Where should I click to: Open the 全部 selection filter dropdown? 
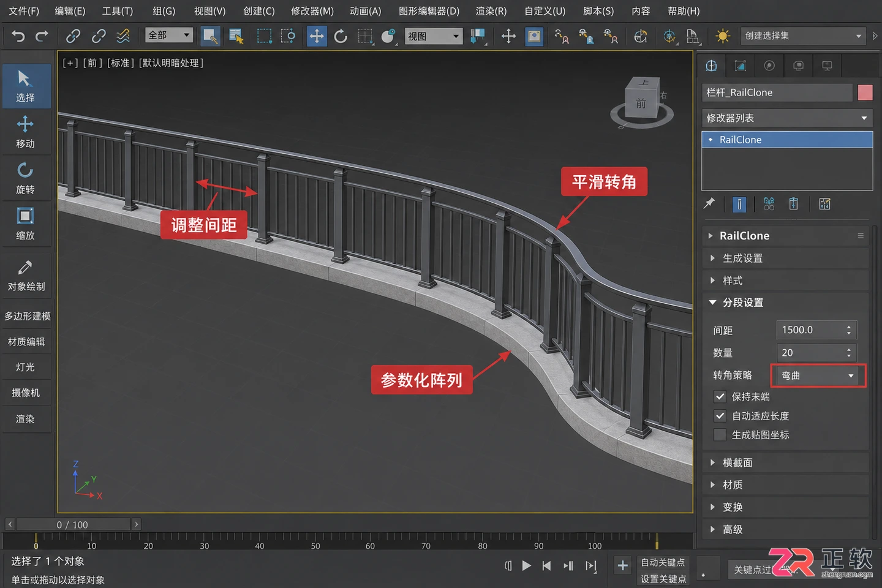coord(169,36)
